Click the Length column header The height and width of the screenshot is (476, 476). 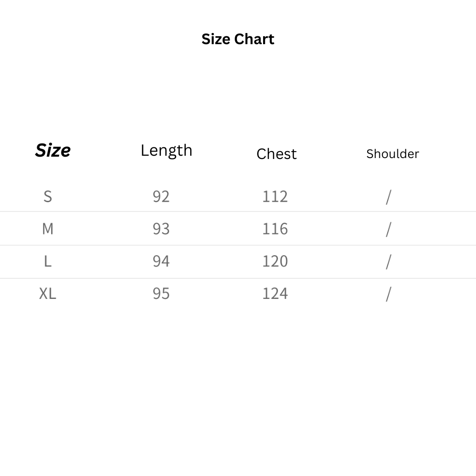[166, 150]
